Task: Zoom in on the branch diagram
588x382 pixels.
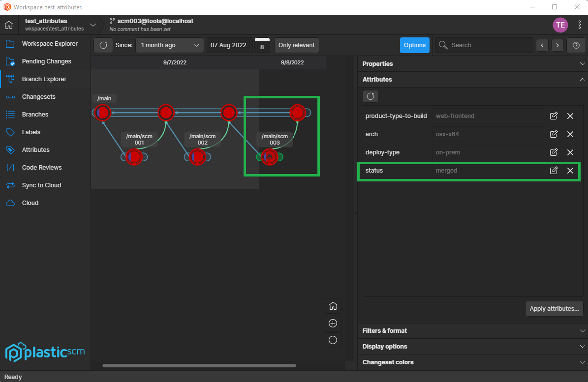Action: (x=333, y=323)
